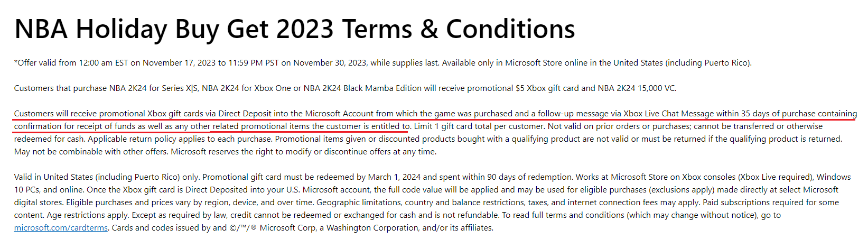Click the red-underlined sentence about Direct Deposit
Image resolution: width=868 pixels, height=248 pixels.
pyautogui.click(x=435, y=120)
